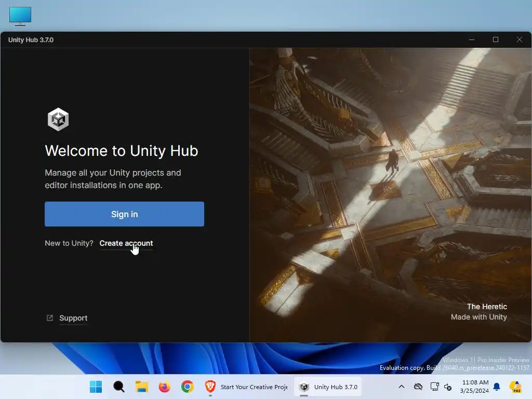The width and height of the screenshot is (532, 399).
Task: Click the Unity cube logo above the welcome heading
Action: click(x=58, y=119)
